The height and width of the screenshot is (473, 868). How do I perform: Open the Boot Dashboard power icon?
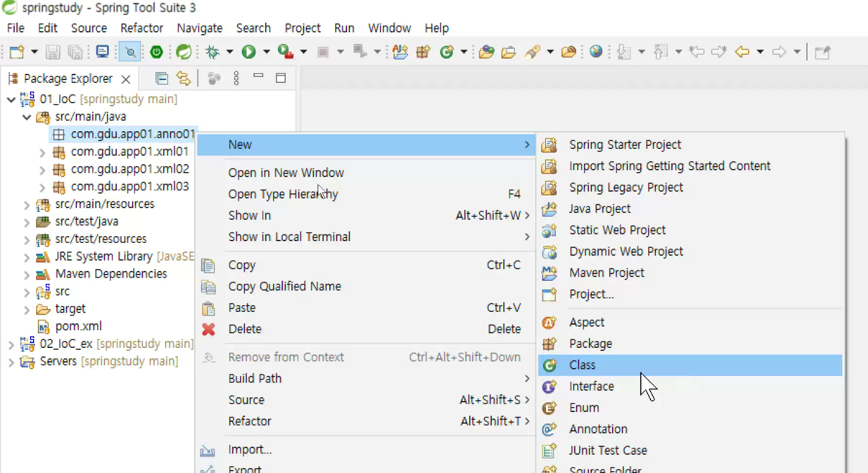(x=156, y=52)
